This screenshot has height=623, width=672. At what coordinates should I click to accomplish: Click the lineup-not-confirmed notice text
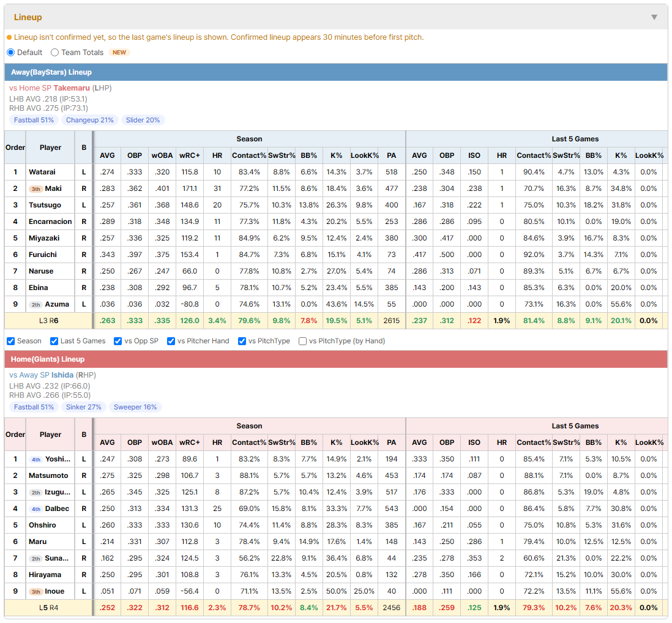218,37
